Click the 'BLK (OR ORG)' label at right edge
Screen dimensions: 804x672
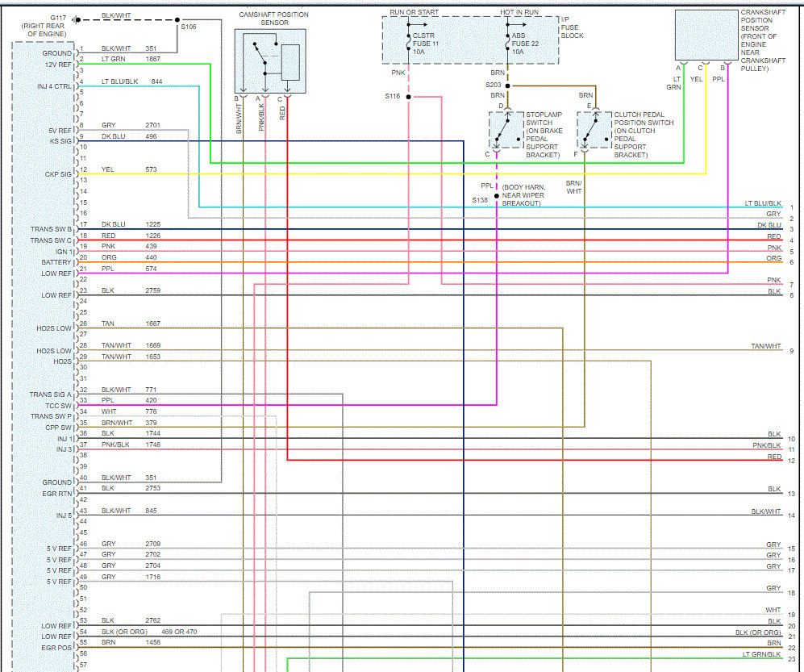[x=758, y=632]
